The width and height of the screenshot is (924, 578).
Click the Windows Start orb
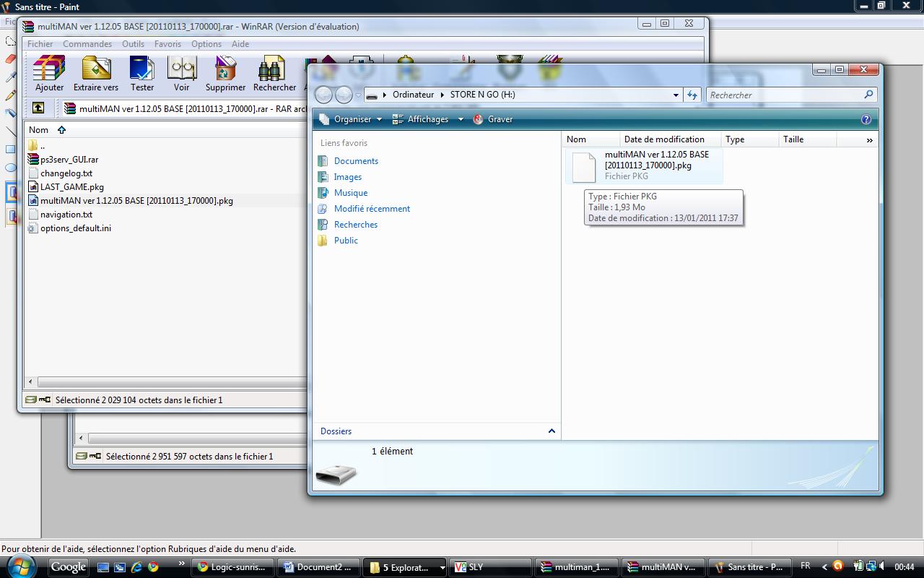(22, 567)
